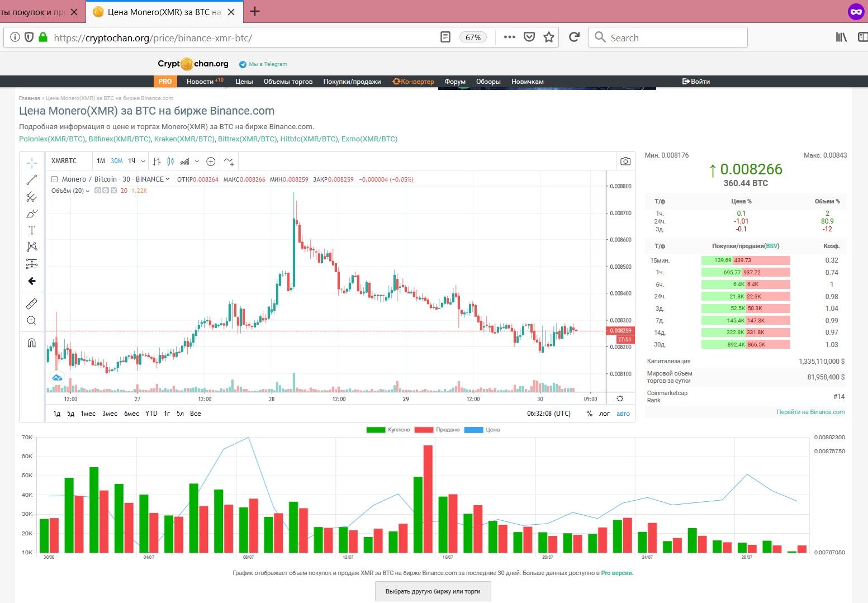Click the Войти login link
The height and width of the screenshot is (603, 868).
pyautogui.click(x=696, y=82)
